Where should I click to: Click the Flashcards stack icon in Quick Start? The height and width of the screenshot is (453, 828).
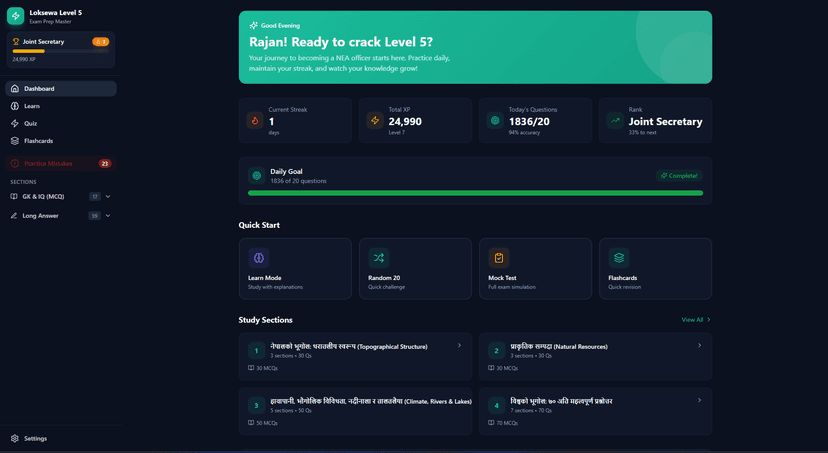coord(619,258)
